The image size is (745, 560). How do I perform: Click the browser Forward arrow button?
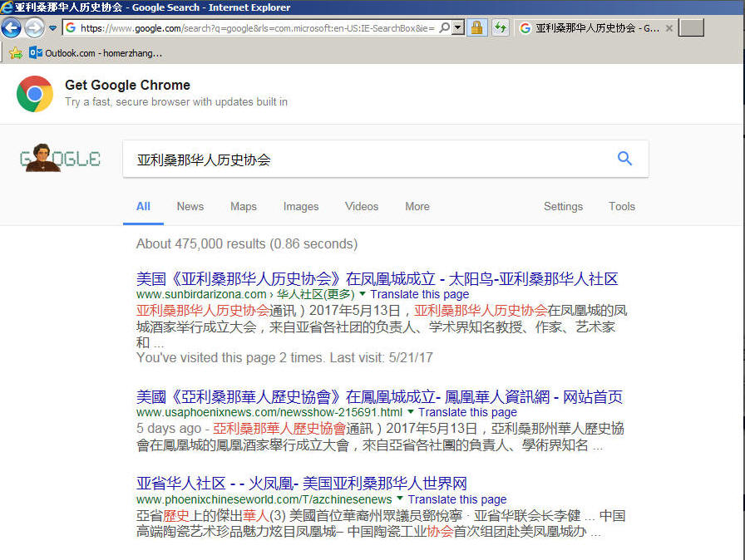34,28
